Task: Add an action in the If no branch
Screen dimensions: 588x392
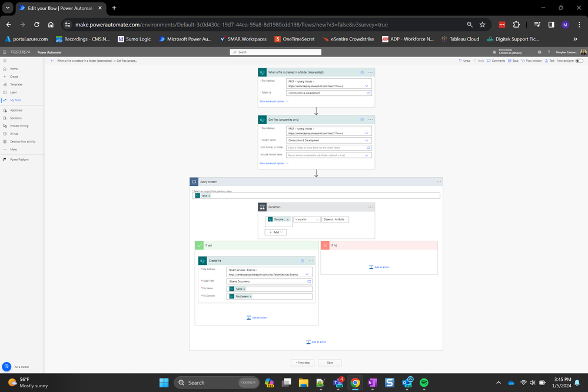Action: (379, 267)
